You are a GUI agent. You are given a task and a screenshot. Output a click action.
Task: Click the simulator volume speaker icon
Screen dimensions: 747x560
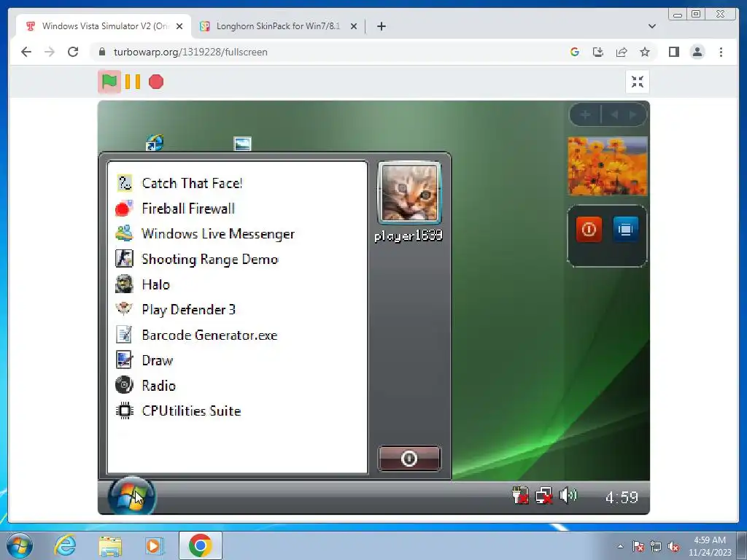568,496
